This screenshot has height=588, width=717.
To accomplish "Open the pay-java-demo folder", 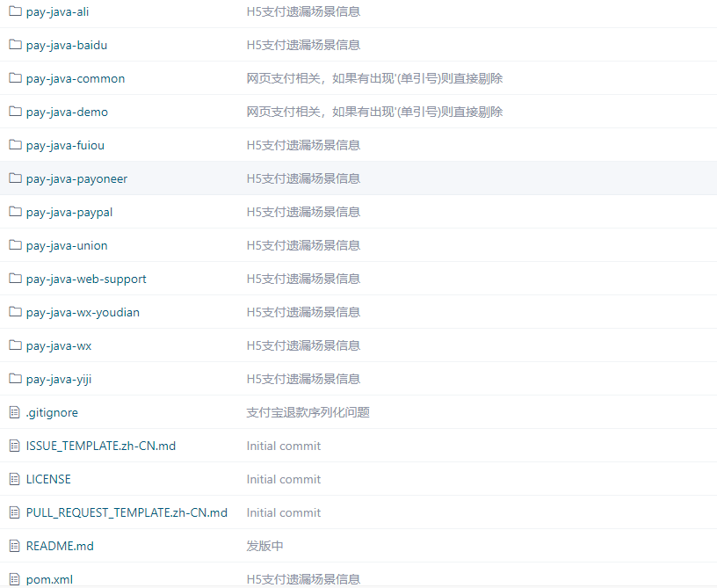I will (67, 112).
